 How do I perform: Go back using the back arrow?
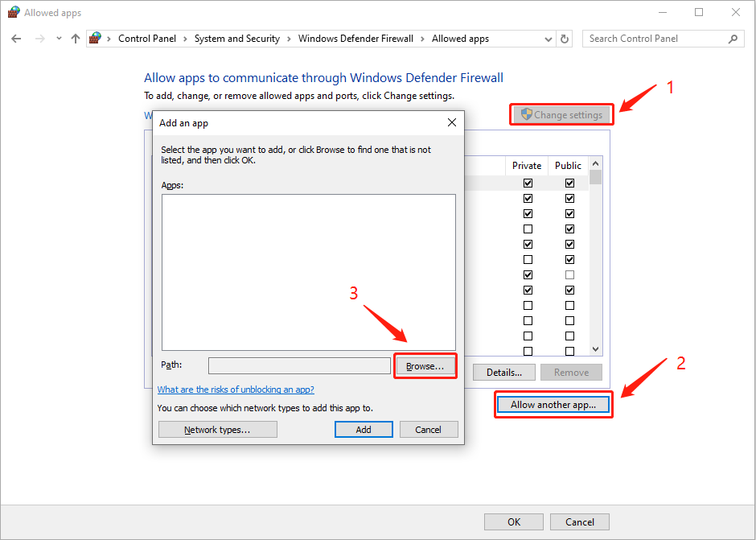[x=16, y=39]
